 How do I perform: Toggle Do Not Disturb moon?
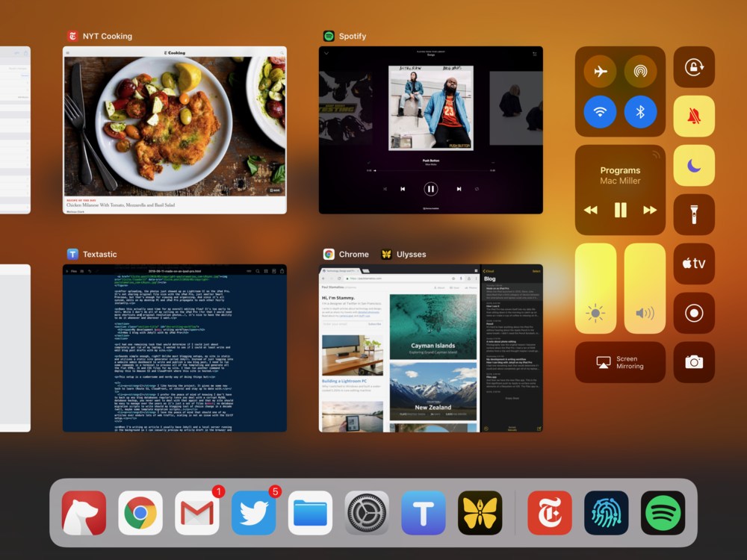tap(694, 166)
